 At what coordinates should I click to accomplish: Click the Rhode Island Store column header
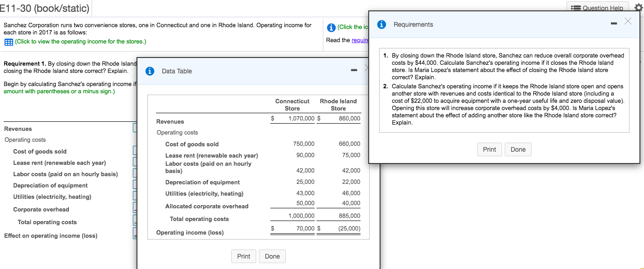coord(338,105)
